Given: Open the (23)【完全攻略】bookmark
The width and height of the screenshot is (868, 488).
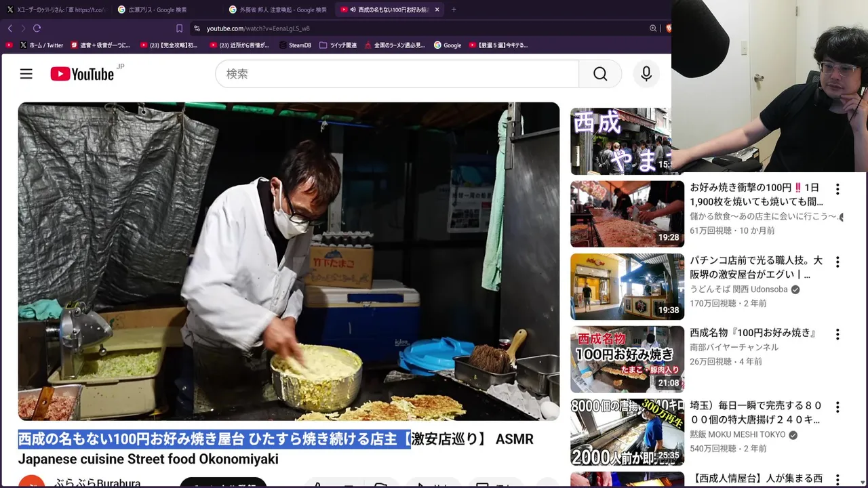Looking at the screenshot, I should coord(170,45).
